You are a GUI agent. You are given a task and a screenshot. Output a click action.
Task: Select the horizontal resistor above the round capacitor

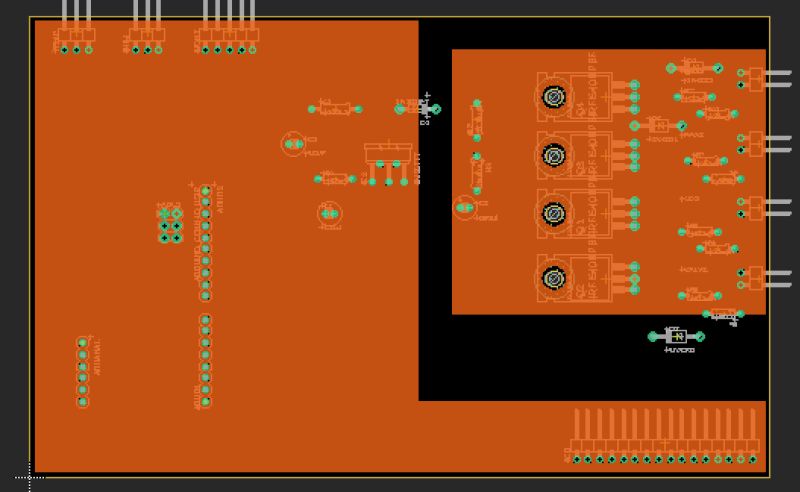(335, 109)
